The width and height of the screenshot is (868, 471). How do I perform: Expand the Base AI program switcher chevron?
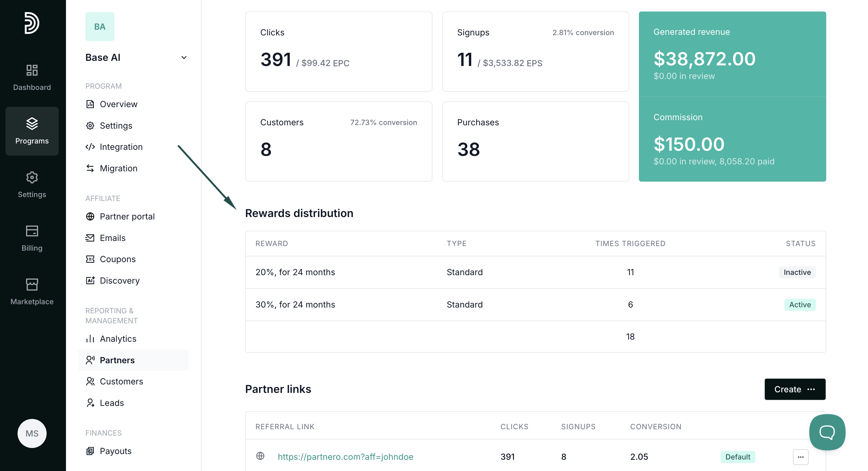pos(184,58)
